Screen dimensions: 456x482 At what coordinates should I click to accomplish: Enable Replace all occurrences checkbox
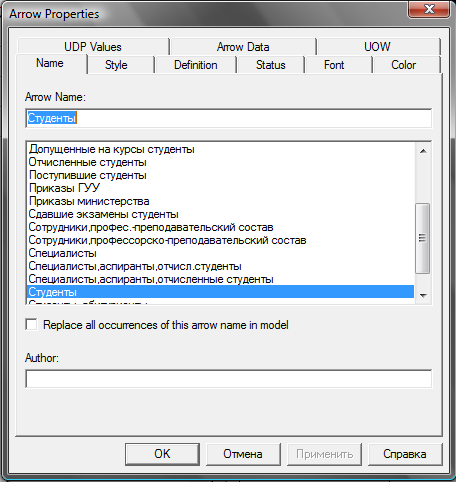point(31,325)
